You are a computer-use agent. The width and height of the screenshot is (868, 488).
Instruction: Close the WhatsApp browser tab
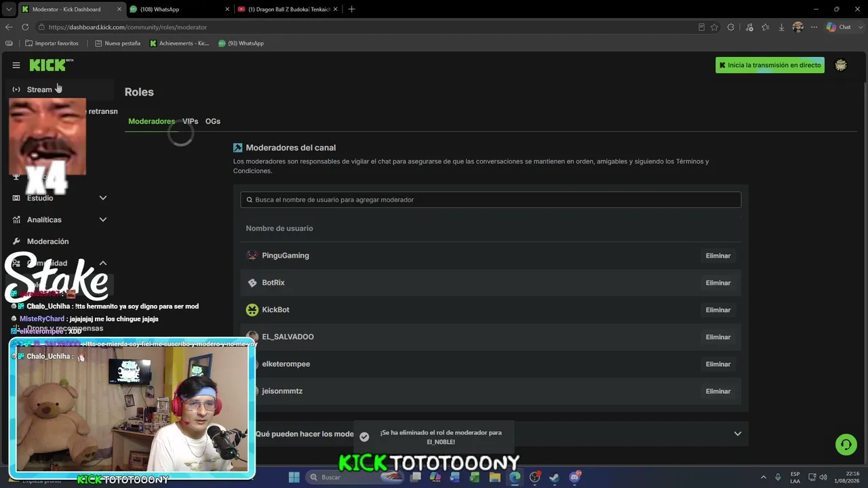[x=226, y=9]
